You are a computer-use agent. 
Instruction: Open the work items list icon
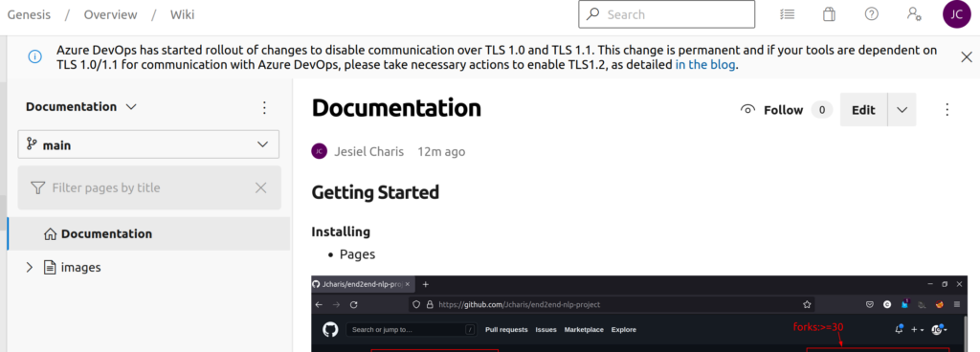788,14
